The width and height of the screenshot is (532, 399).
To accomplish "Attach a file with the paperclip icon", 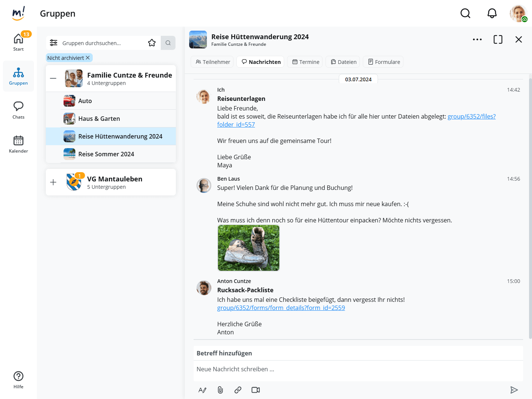I will click(x=220, y=390).
